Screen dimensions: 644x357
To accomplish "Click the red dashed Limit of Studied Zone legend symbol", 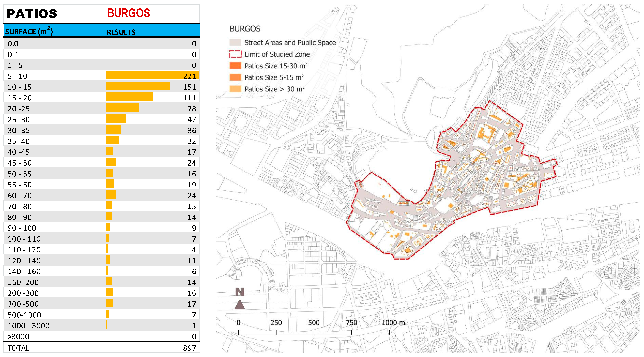I will [235, 54].
